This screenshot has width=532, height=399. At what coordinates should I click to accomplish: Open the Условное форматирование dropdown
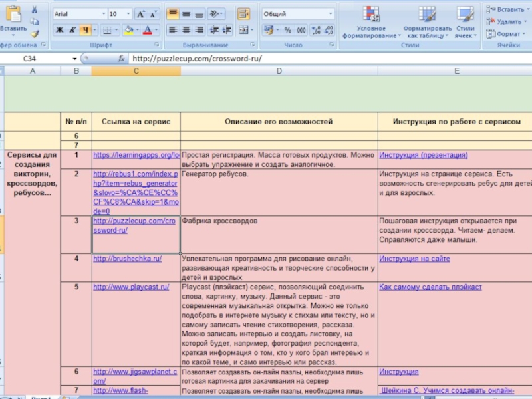(x=370, y=23)
